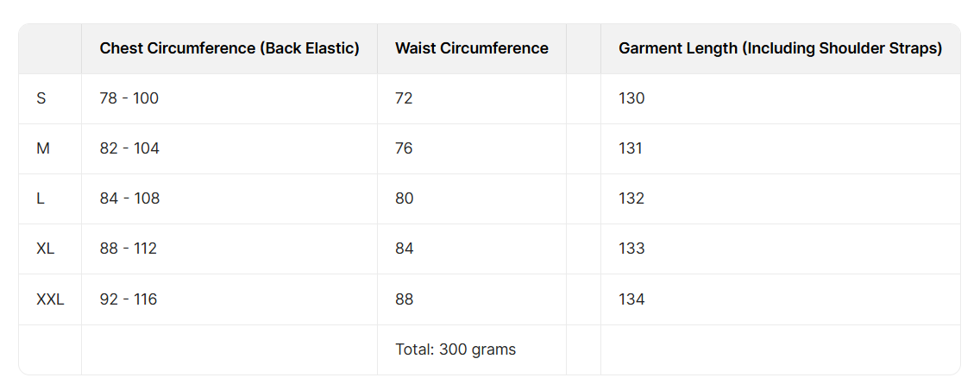This screenshot has height=384, width=980.
Task: Select garment length value 134
Action: [x=631, y=299]
